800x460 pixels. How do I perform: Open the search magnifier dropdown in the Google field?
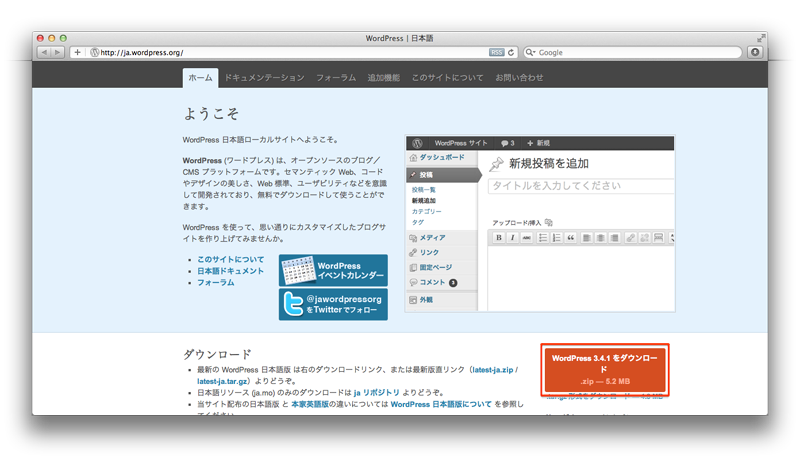pyautogui.click(x=531, y=52)
